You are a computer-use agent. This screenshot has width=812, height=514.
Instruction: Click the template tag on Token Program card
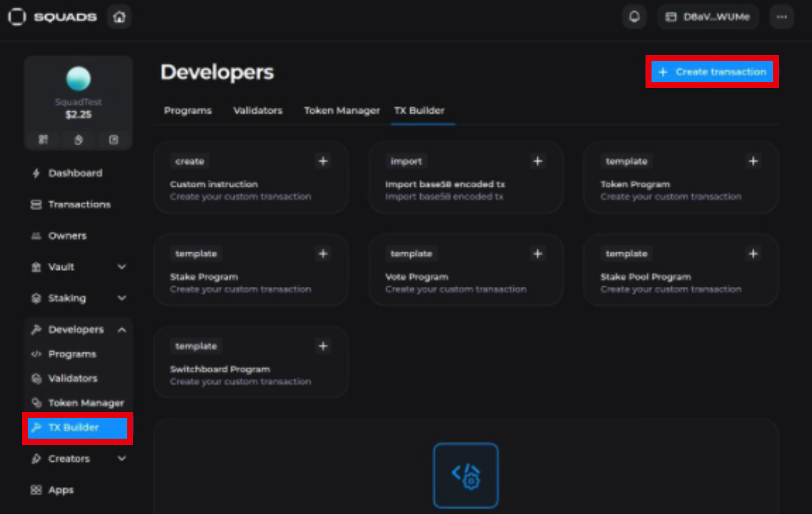(626, 161)
